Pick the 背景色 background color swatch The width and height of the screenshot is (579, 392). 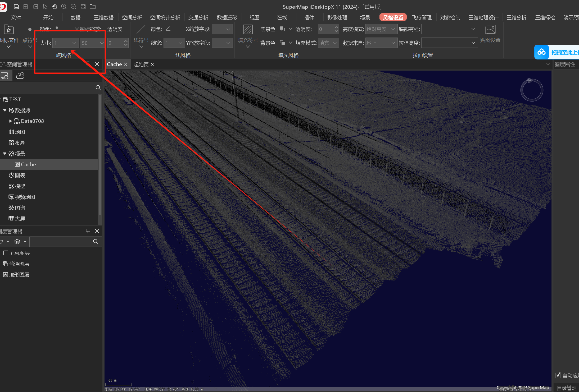(282, 43)
